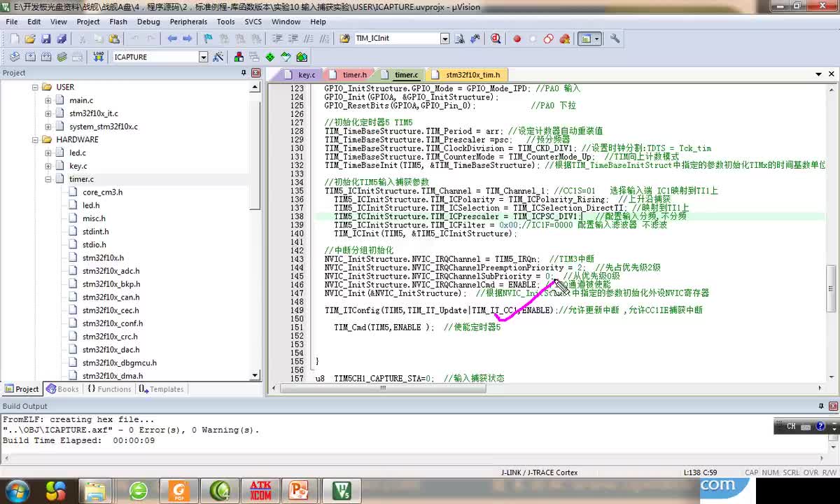Expand the key.c tree node
Screen dimensions: 840x504
(48, 166)
